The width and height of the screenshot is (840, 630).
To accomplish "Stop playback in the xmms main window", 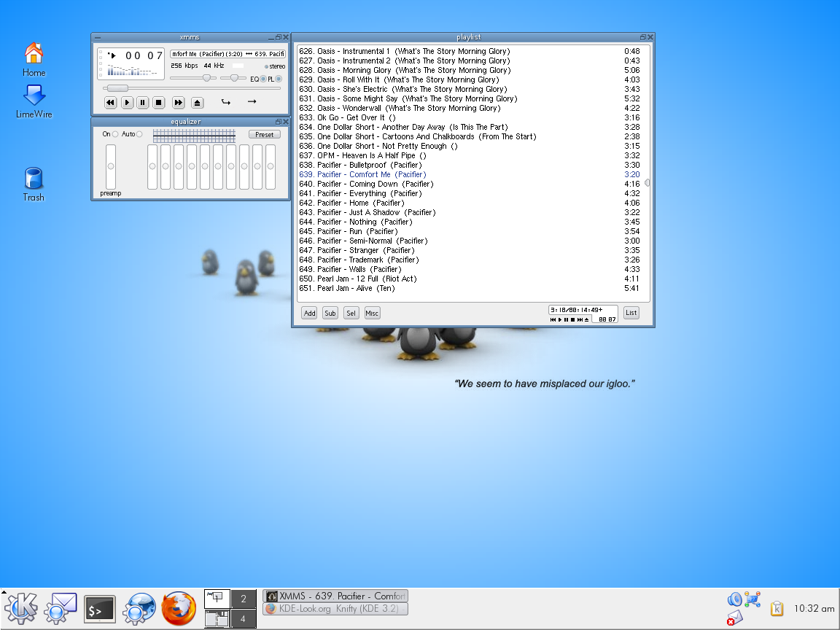I will pyautogui.click(x=158, y=102).
